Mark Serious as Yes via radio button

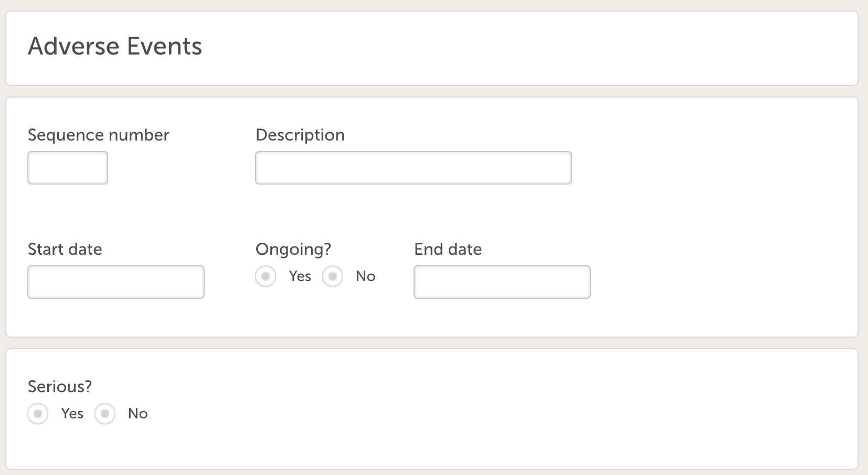38,414
